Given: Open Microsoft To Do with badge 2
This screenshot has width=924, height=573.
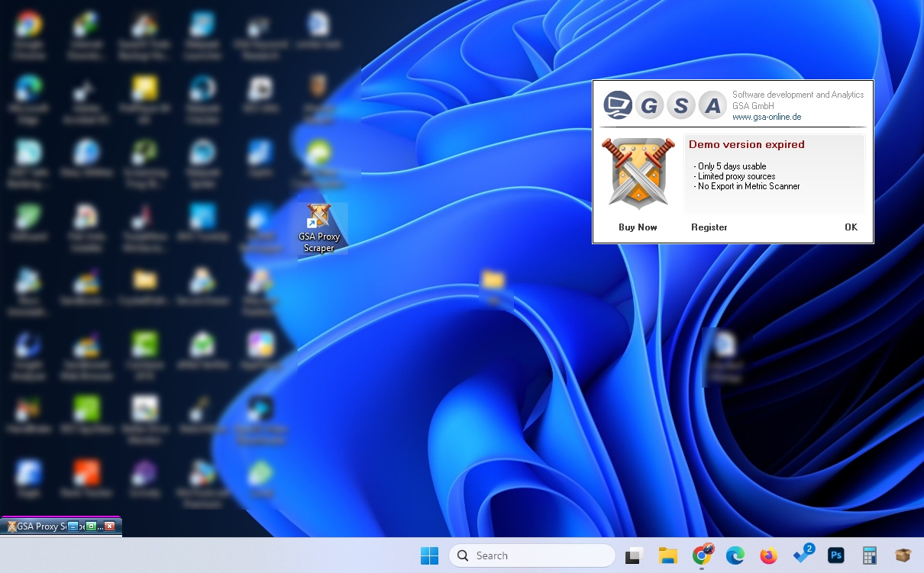Looking at the screenshot, I should coord(803,555).
